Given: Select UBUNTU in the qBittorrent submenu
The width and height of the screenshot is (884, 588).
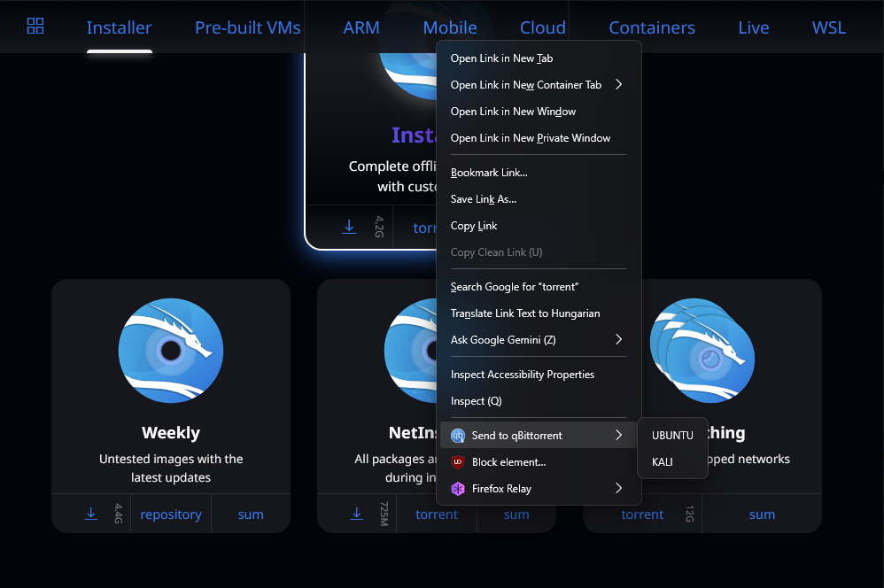Looking at the screenshot, I should [x=672, y=435].
